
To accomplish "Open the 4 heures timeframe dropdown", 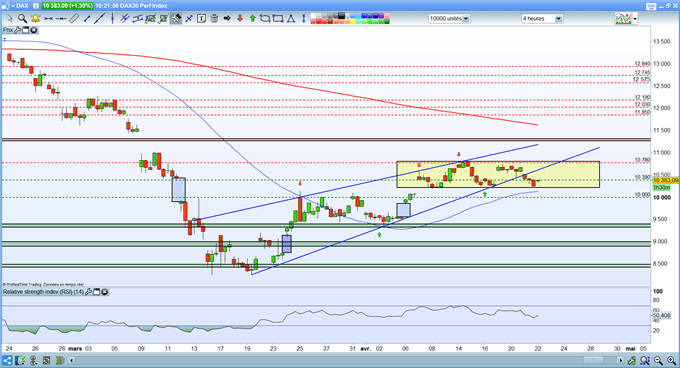I will (542, 19).
